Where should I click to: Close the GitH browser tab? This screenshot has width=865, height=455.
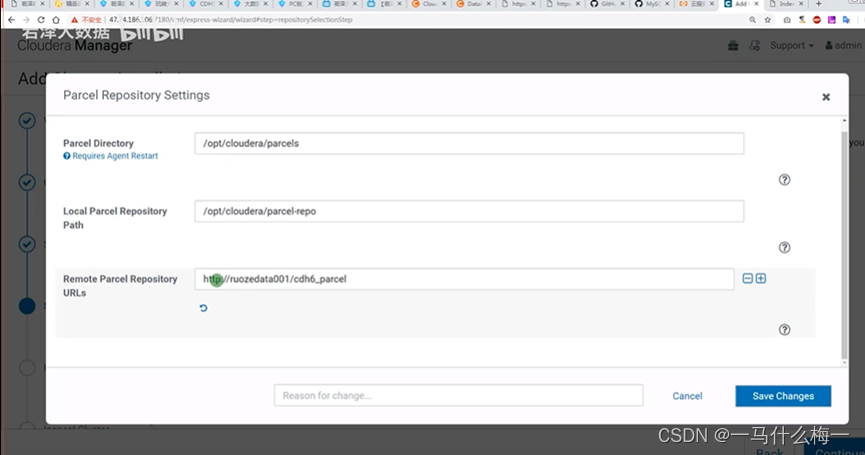click(622, 4)
